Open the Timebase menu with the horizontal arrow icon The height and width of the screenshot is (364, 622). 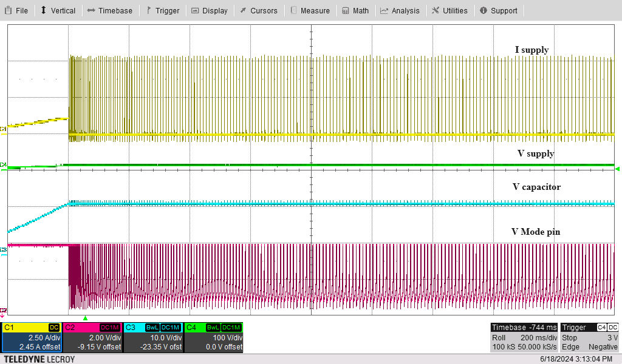[109, 10]
